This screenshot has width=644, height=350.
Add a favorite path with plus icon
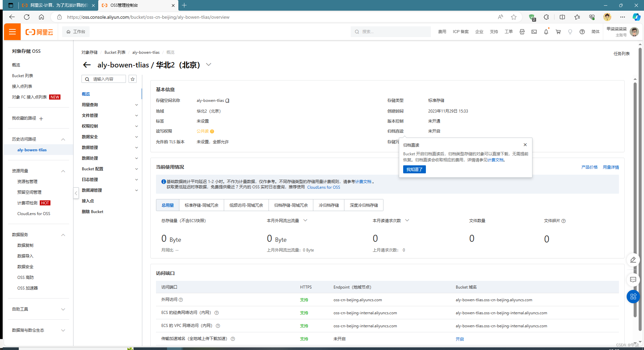click(41, 119)
